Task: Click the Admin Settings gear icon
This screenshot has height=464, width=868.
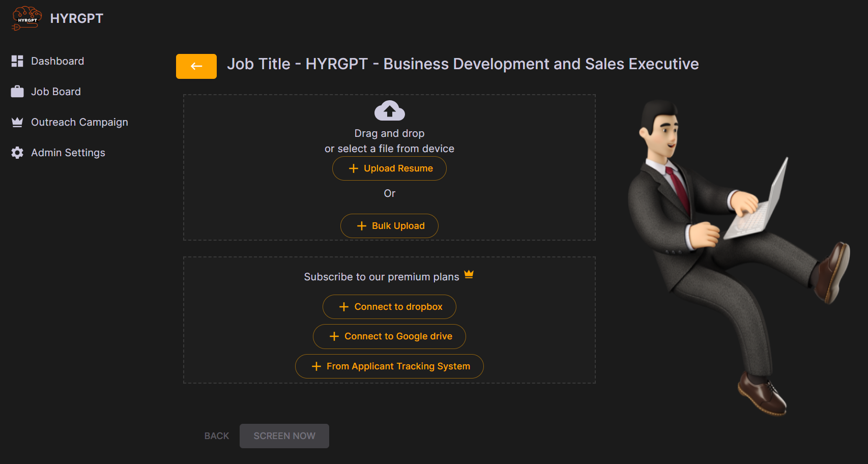Action: click(x=17, y=153)
